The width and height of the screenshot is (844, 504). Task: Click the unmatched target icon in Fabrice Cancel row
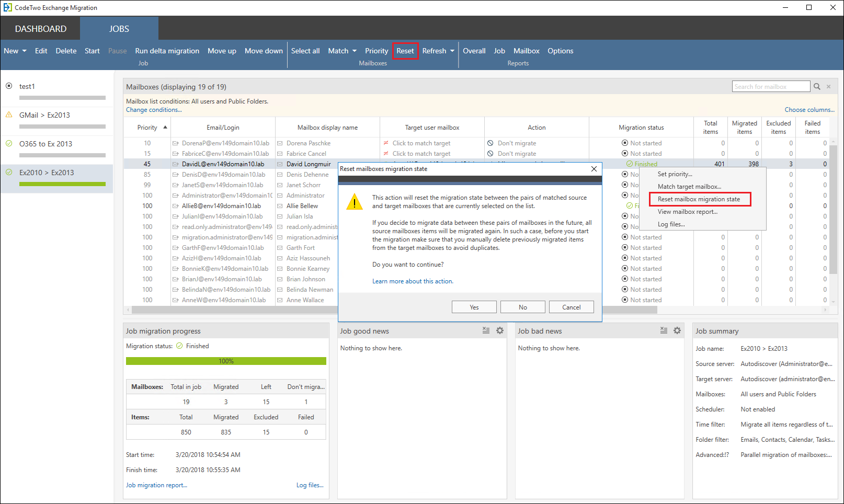tap(386, 154)
